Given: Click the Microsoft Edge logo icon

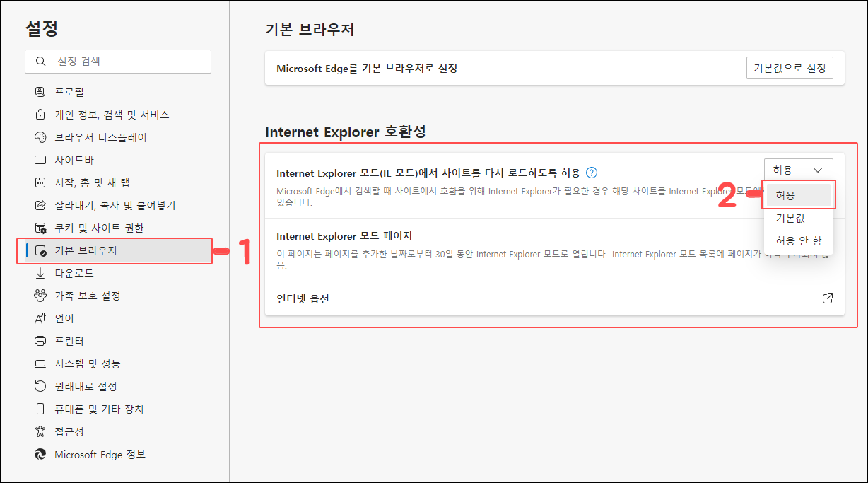Looking at the screenshot, I should tap(40, 454).
